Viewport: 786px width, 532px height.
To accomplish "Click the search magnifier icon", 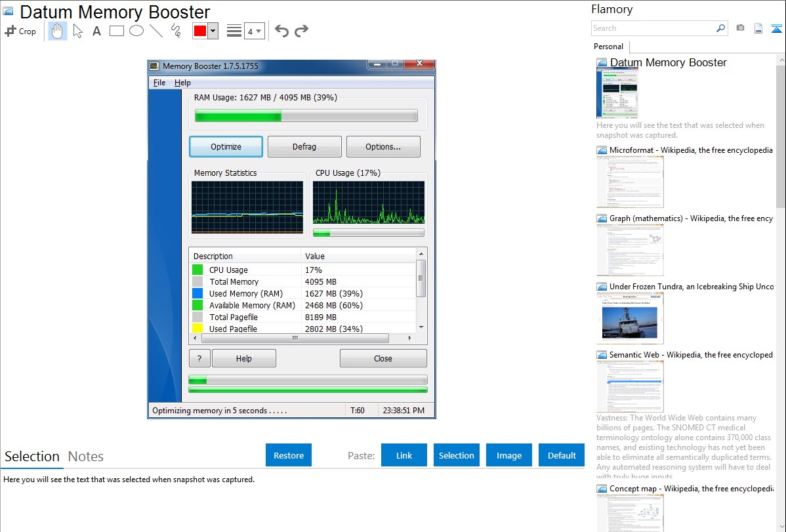I will click(721, 28).
